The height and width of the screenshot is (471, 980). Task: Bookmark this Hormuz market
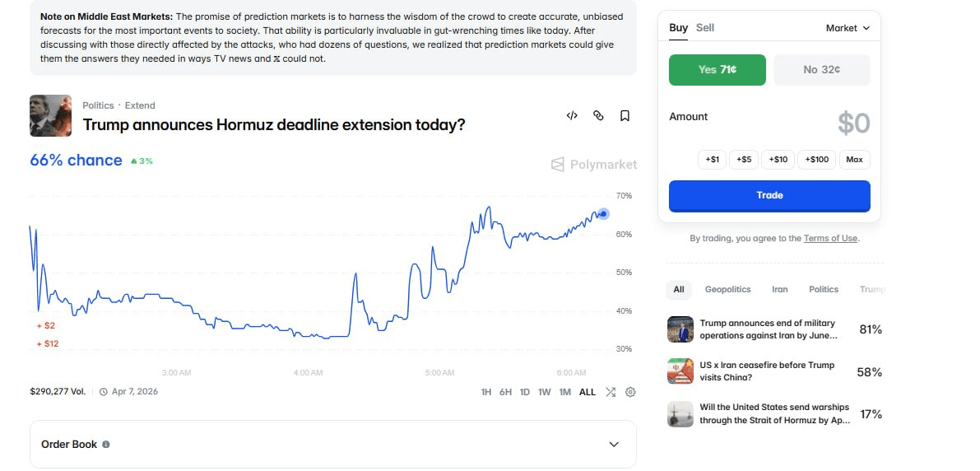625,116
